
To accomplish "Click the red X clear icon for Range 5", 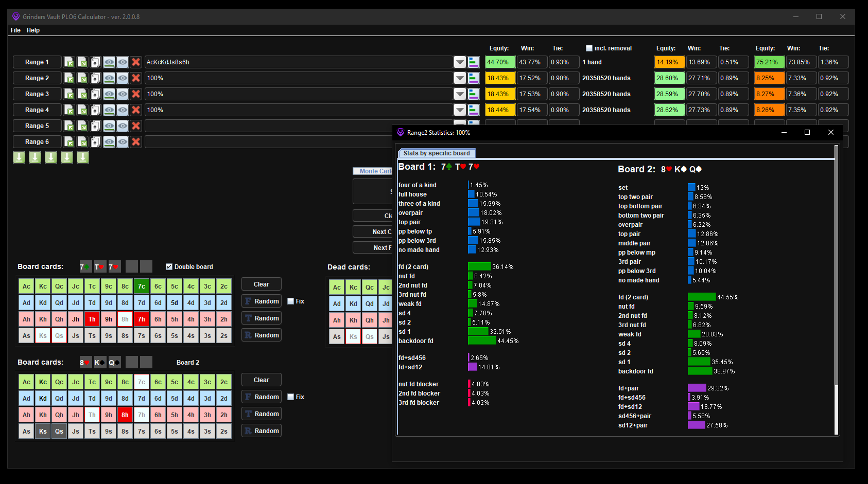I will coord(136,126).
